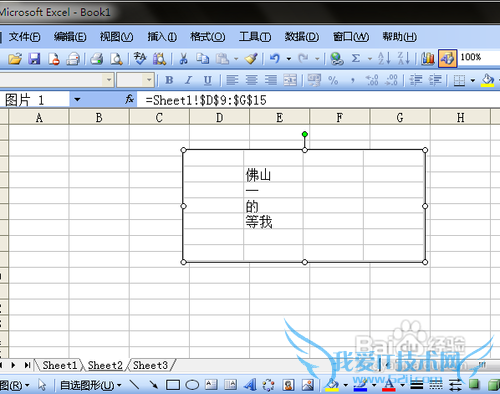Toggle the Drawing toolbar button
500x394 pixels.
[447, 59]
